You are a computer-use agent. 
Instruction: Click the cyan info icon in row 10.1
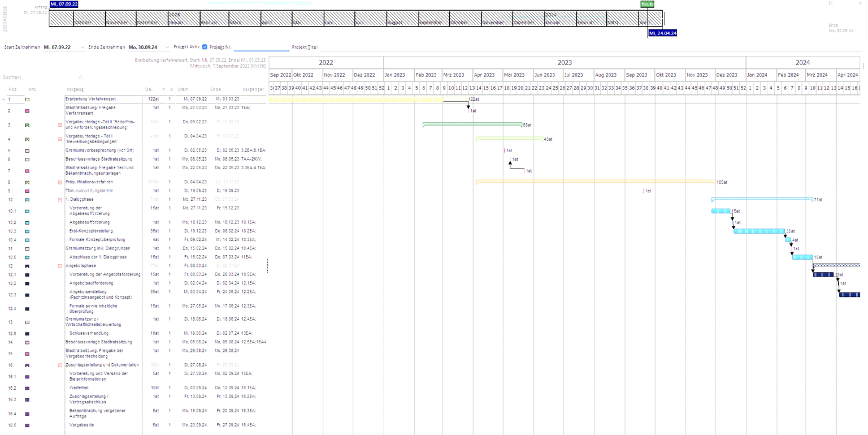pos(27,212)
